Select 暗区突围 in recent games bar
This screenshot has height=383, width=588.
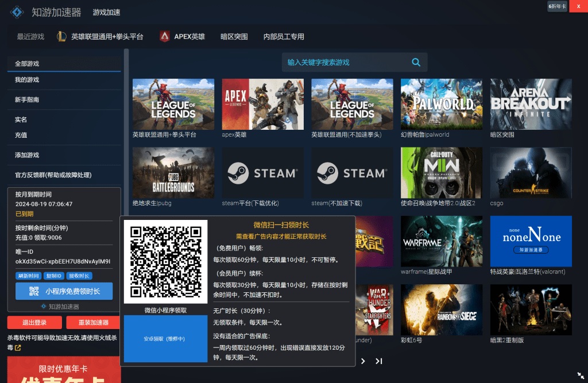(234, 36)
